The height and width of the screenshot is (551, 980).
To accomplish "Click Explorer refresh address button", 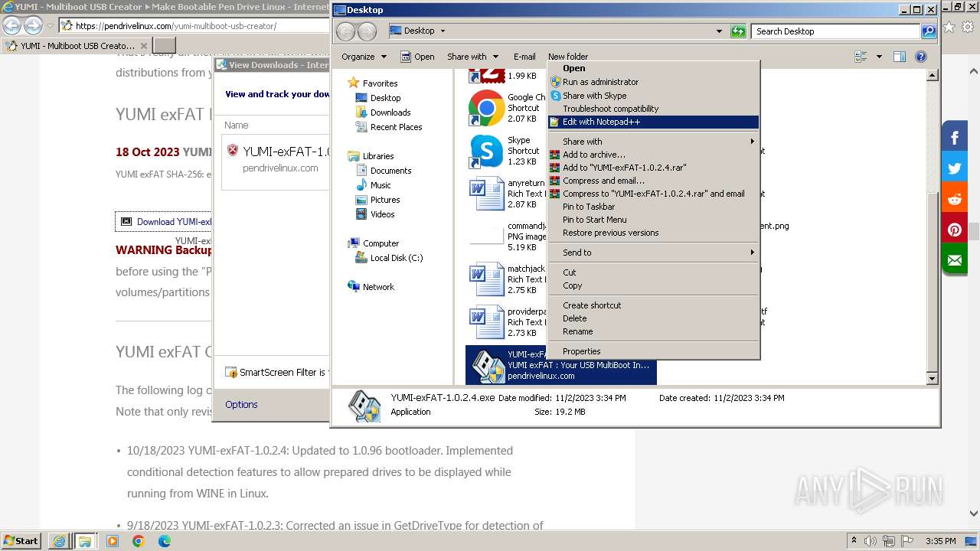I will coord(738,31).
